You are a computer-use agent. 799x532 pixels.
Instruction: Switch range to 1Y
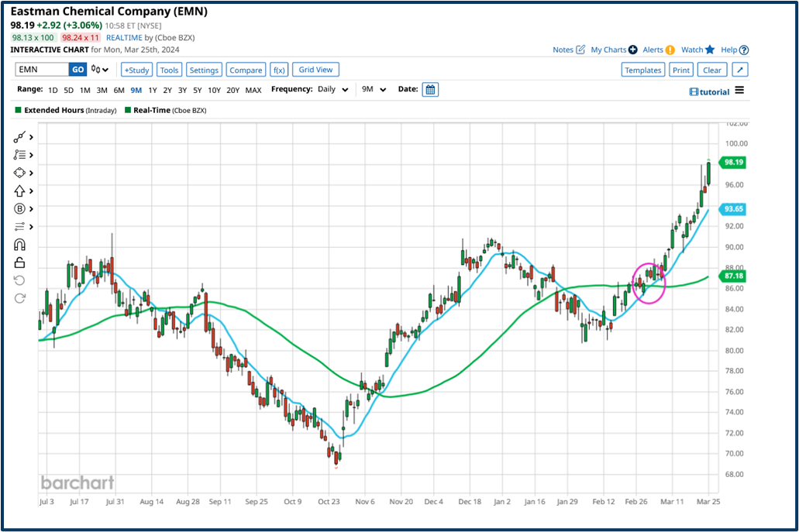point(154,90)
